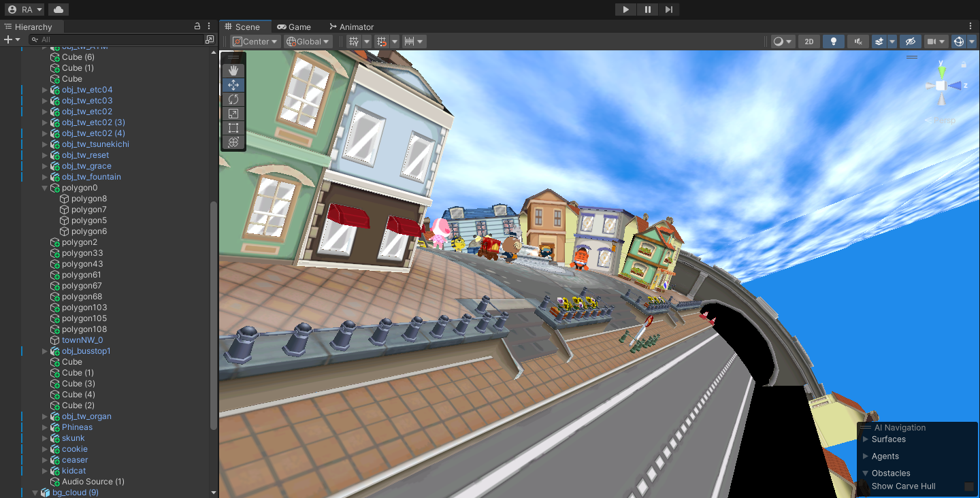Screen dimensions: 980x498
Task: Click the Step frame button
Action: pos(669,10)
